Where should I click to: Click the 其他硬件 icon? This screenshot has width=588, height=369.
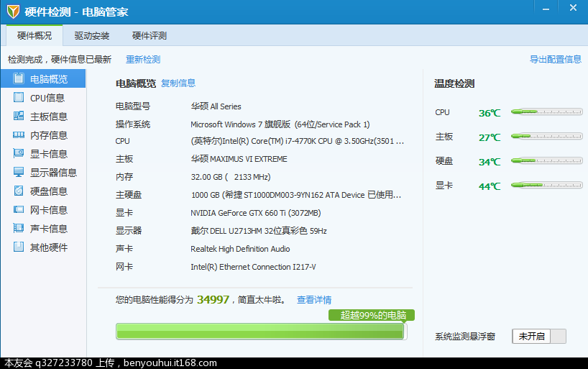point(19,247)
